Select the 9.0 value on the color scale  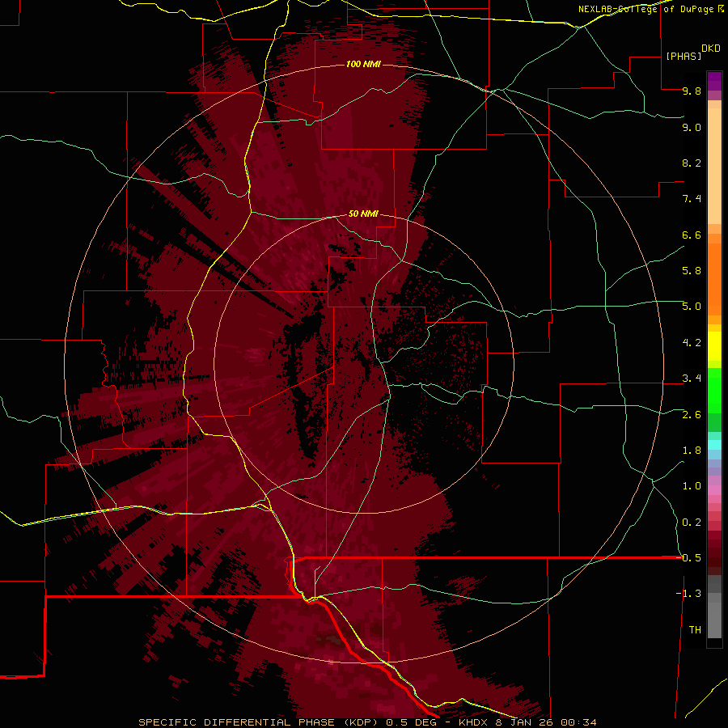click(692, 127)
